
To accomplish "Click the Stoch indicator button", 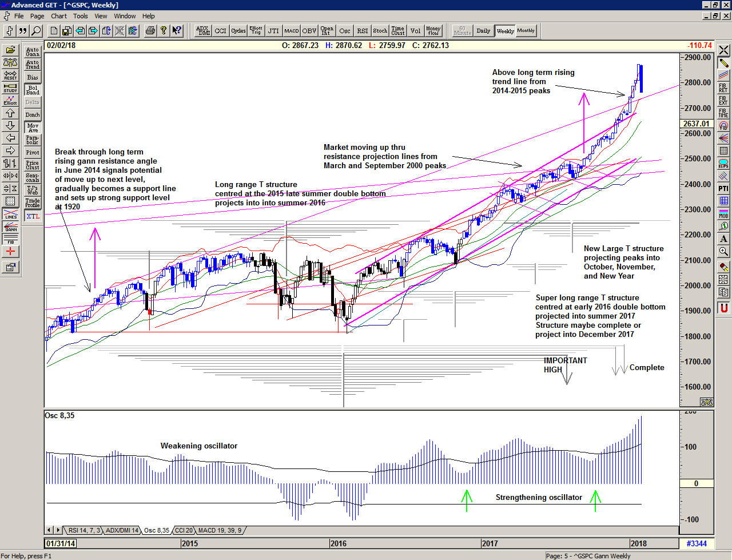I will [380, 31].
